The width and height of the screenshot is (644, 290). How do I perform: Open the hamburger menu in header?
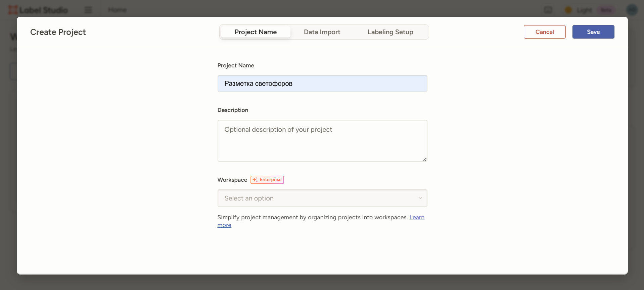click(x=88, y=10)
